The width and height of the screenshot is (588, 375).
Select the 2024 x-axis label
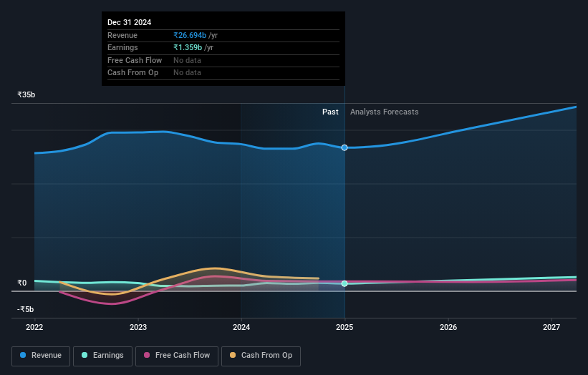[241, 328]
